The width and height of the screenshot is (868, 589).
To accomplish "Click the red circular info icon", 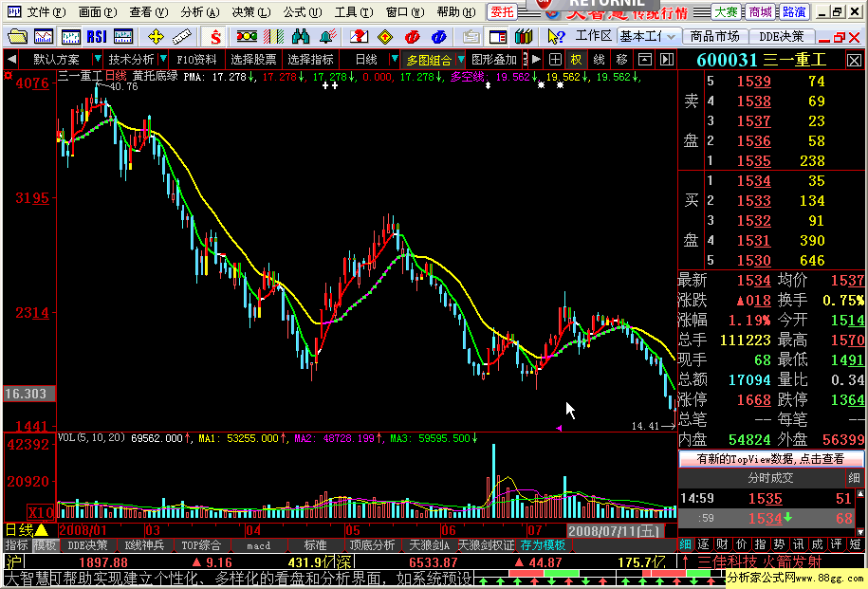I will pyautogui.click(x=412, y=37).
